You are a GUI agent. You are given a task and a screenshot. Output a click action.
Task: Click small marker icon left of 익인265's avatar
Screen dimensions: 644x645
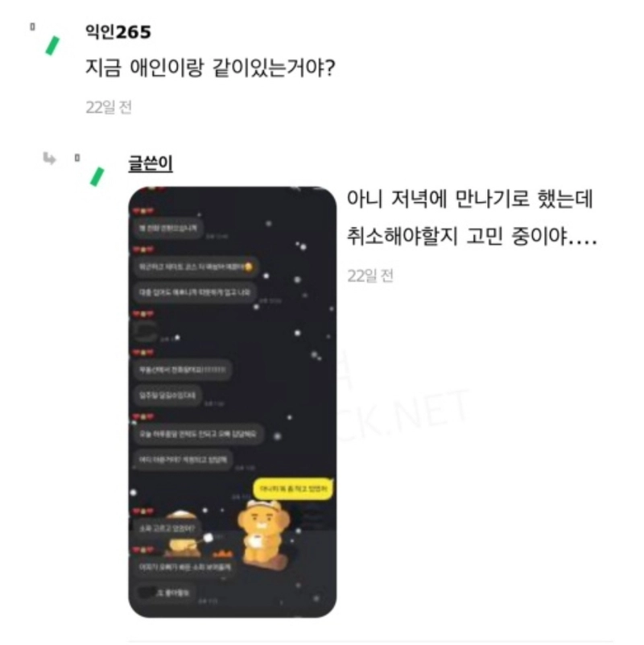pyautogui.click(x=32, y=27)
